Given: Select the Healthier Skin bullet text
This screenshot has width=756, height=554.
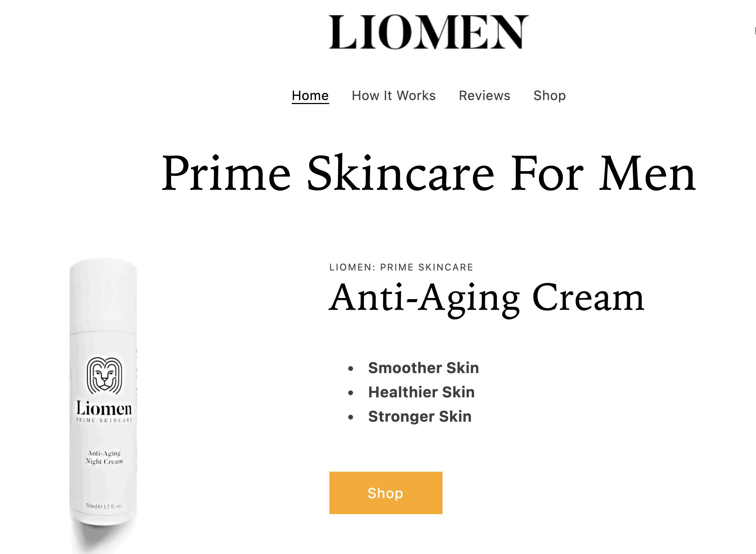Looking at the screenshot, I should (421, 392).
